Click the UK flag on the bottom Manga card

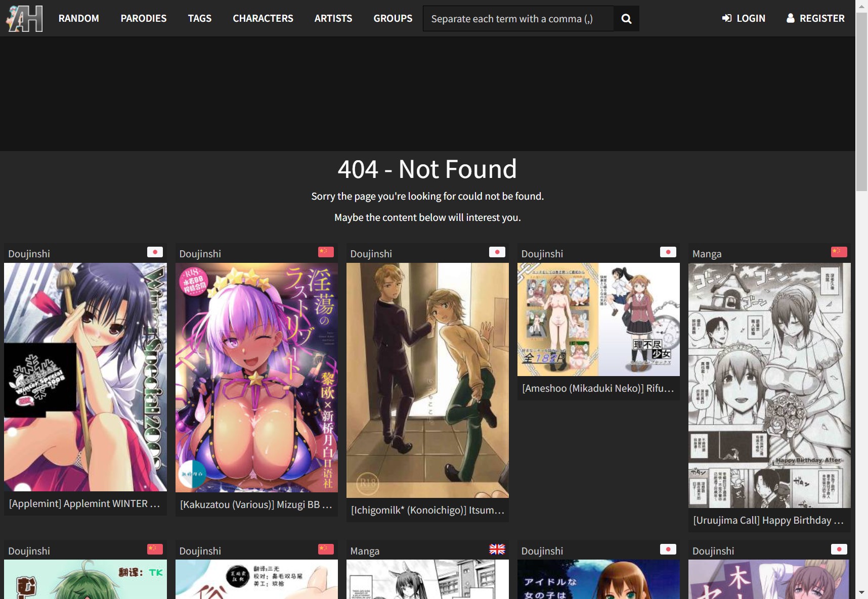tap(497, 549)
